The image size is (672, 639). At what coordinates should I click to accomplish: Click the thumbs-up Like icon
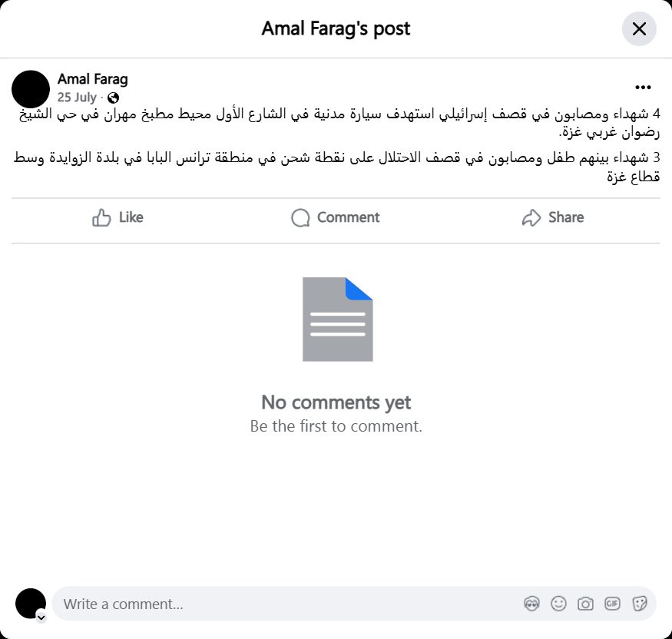point(101,217)
